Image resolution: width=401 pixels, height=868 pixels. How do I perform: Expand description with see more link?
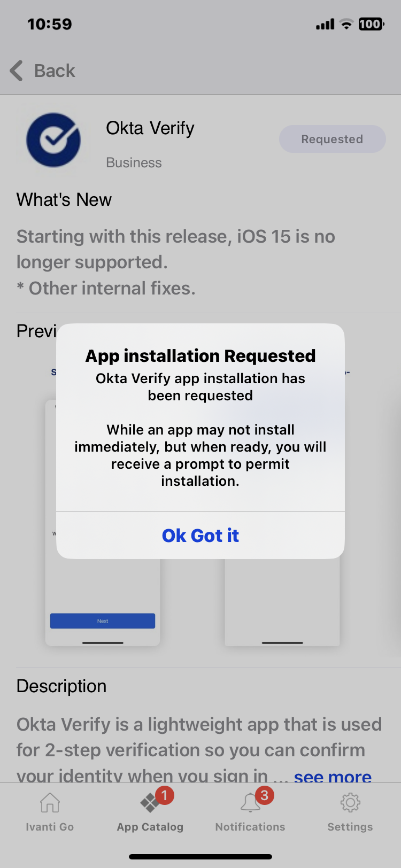point(333,776)
